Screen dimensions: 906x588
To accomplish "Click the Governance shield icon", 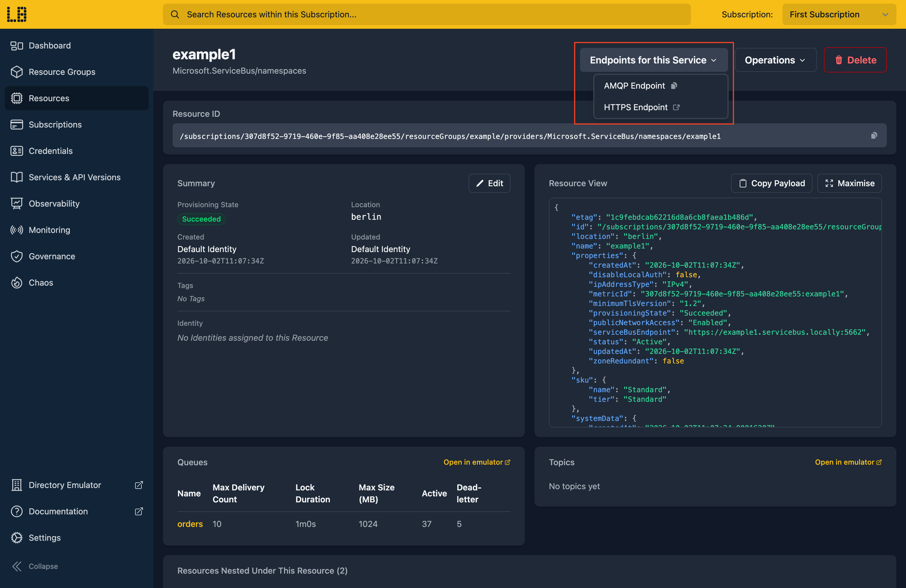I will [17, 256].
